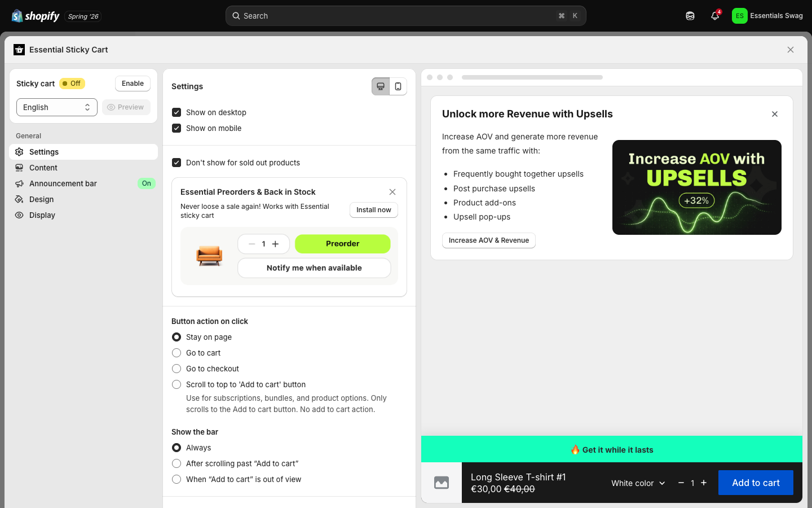
Task: Select After scrolling past "Add to cart"
Action: click(176, 463)
